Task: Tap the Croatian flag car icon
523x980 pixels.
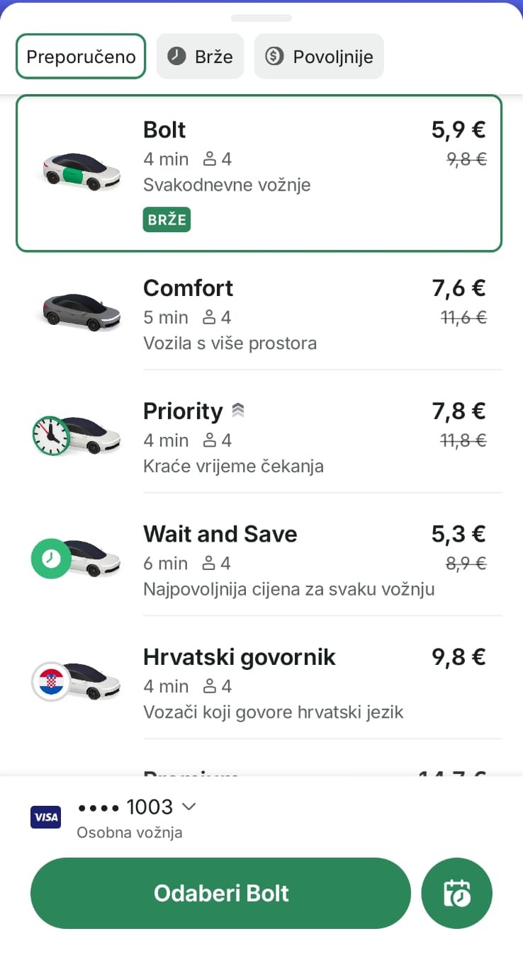Action: point(76,681)
